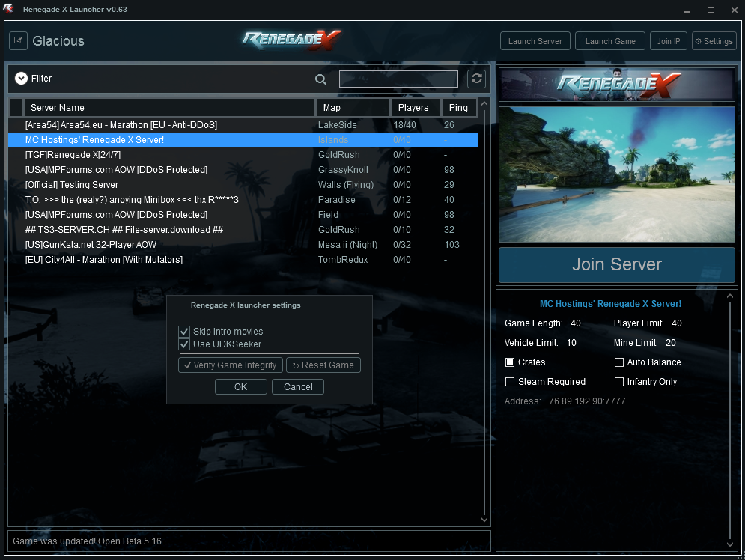Toggle the Crates checkbox

coord(510,362)
